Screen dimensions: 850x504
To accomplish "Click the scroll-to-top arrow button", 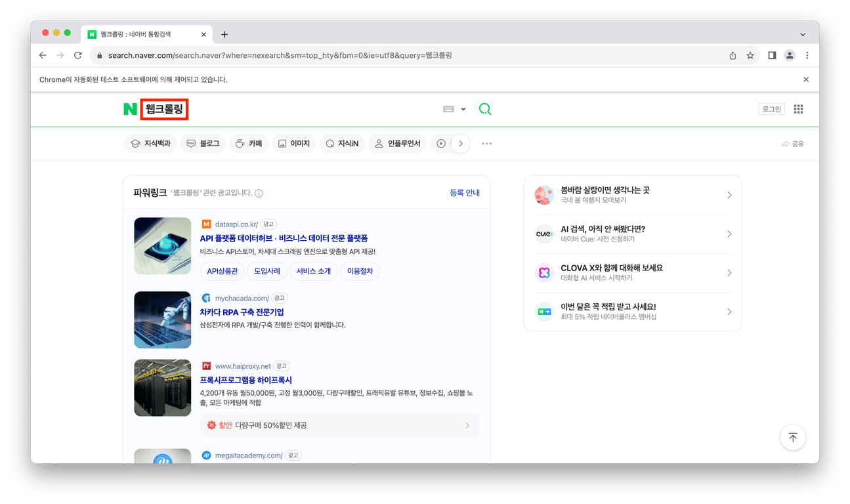I will pos(793,437).
